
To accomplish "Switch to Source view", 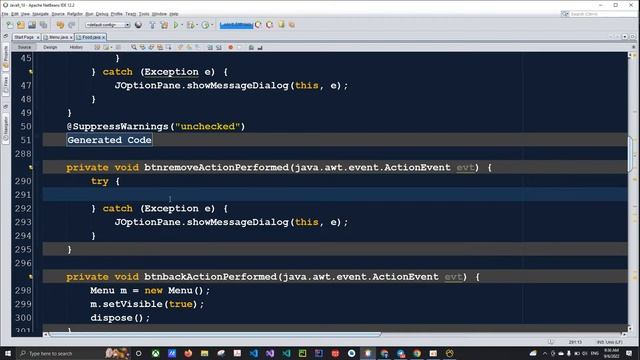I will tap(24, 47).
